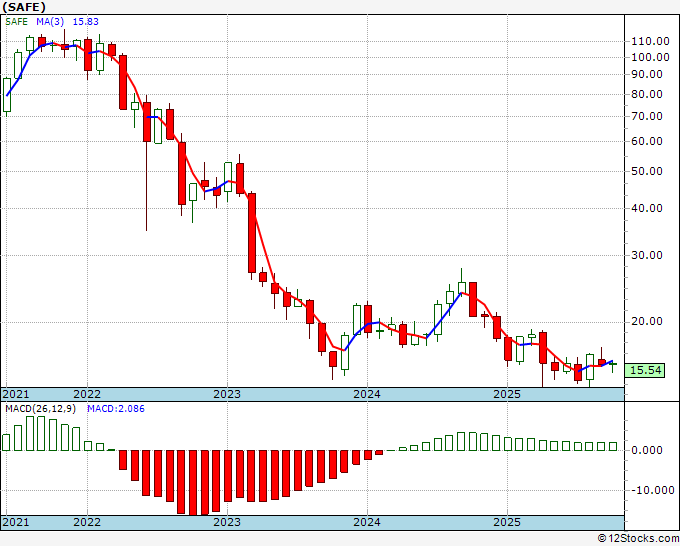Select 2025 on the price chart time axis
The image size is (680, 546).
pyautogui.click(x=507, y=394)
